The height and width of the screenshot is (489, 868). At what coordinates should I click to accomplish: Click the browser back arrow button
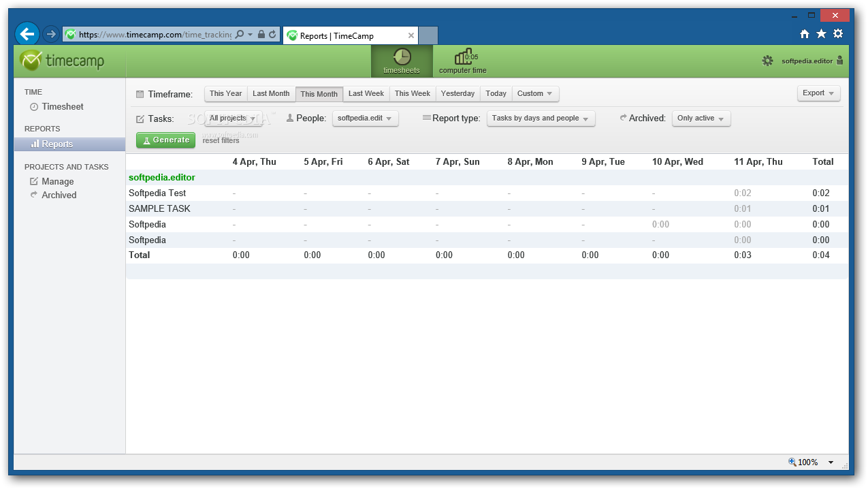(x=27, y=33)
